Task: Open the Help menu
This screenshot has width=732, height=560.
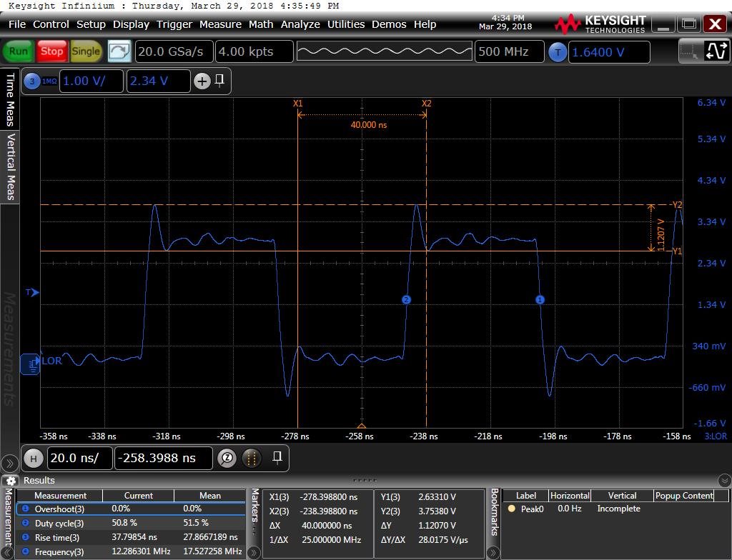Action: [x=425, y=24]
